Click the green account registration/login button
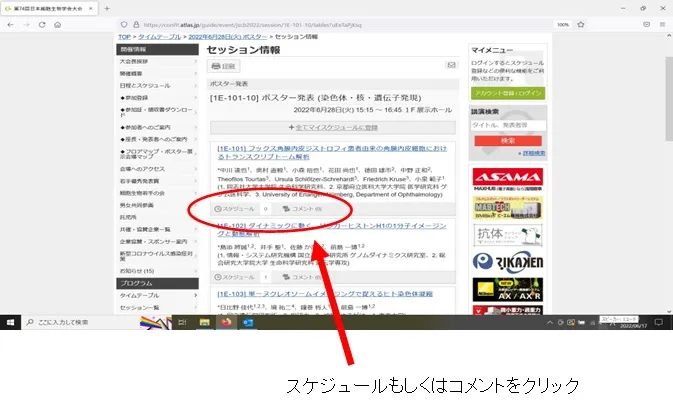 pos(509,93)
